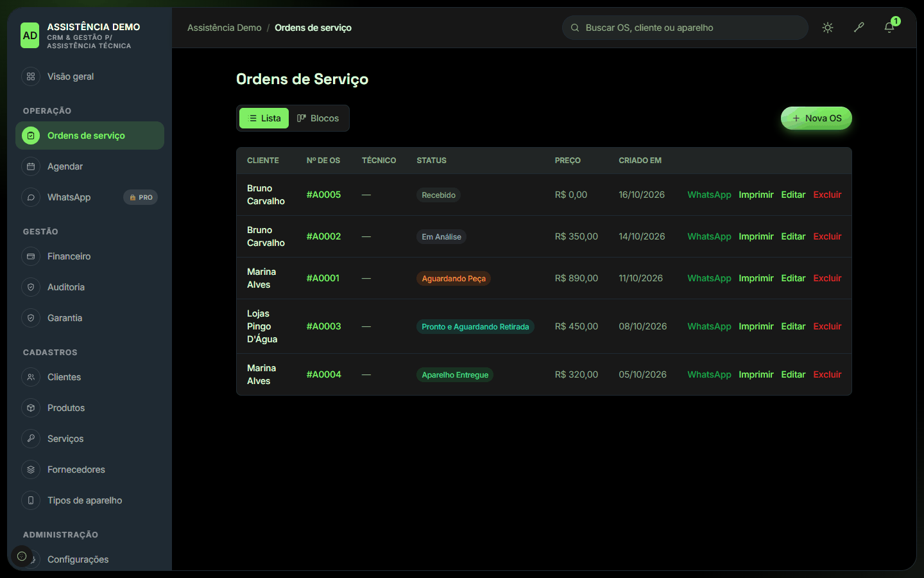Image resolution: width=924 pixels, height=578 pixels.
Task: Open the Agendar calendar icon
Action: tap(31, 166)
